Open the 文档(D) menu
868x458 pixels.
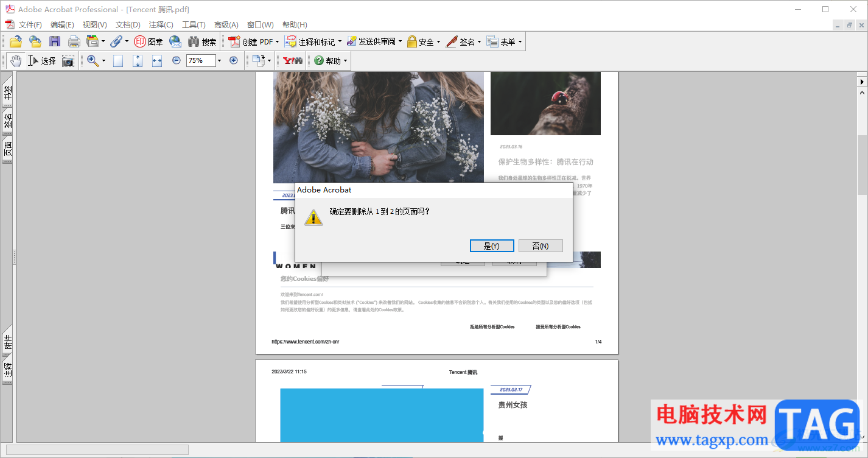[128, 24]
